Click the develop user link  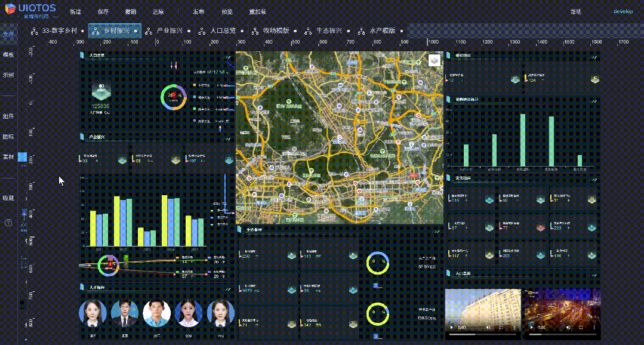tap(623, 11)
